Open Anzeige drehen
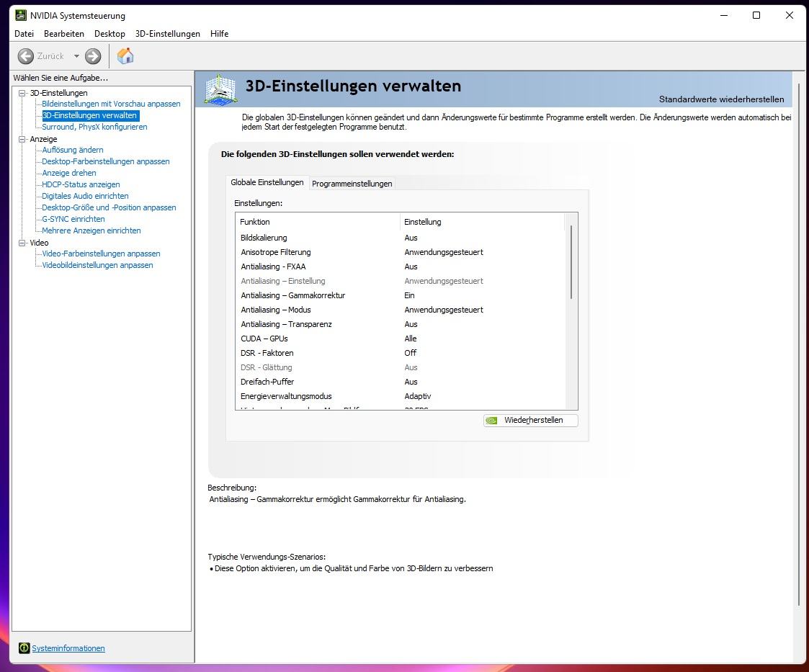Screen dimensions: 809x672 [68, 173]
